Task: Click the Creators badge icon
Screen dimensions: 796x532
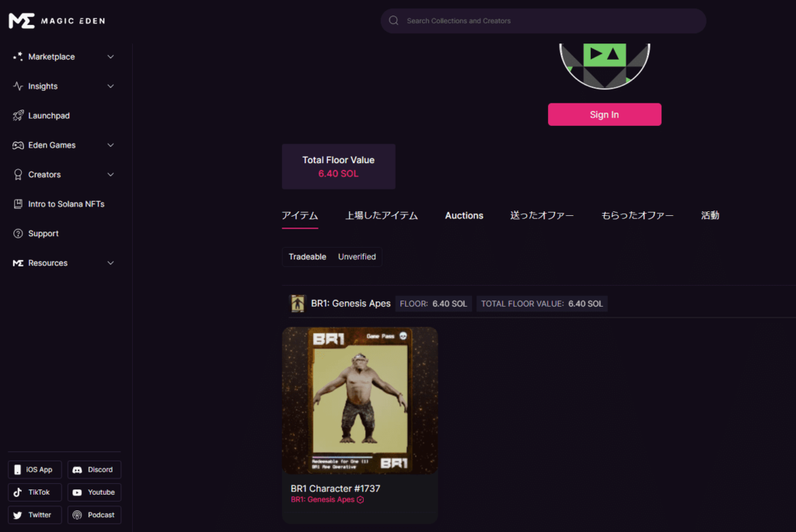Action: (x=18, y=175)
